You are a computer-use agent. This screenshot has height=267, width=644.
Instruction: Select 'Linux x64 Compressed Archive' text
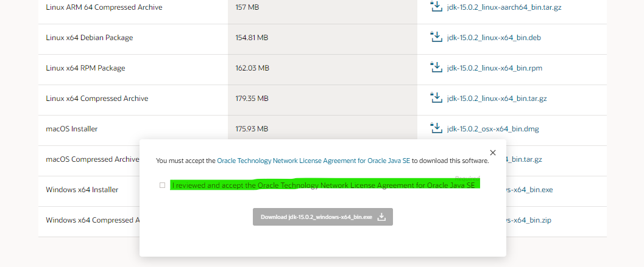point(97,99)
